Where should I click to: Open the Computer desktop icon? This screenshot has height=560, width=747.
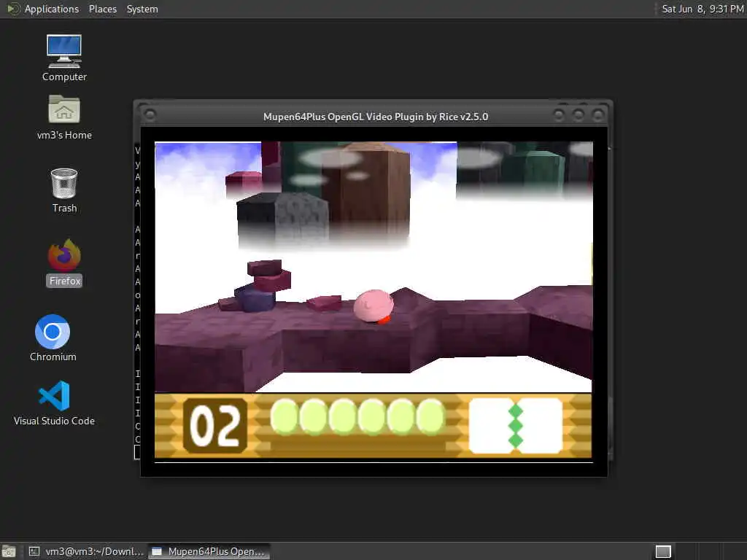(x=64, y=58)
